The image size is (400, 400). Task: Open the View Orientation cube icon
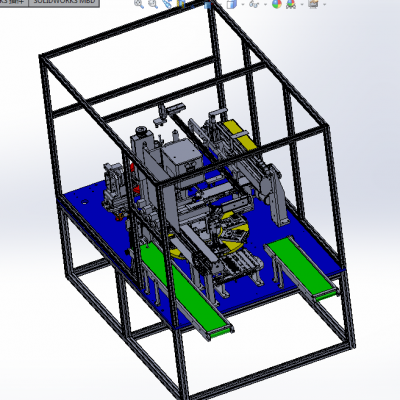[x=208, y=5]
